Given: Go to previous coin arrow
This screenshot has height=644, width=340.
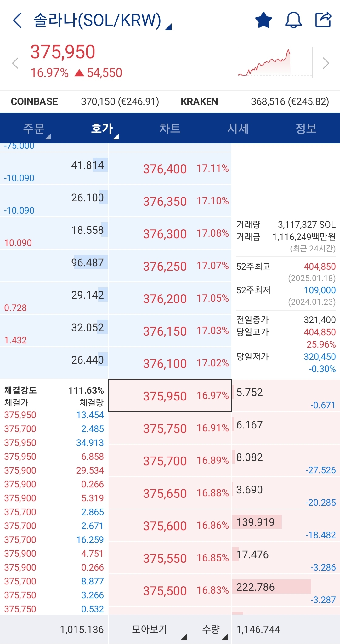Looking at the screenshot, I should (x=15, y=63).
